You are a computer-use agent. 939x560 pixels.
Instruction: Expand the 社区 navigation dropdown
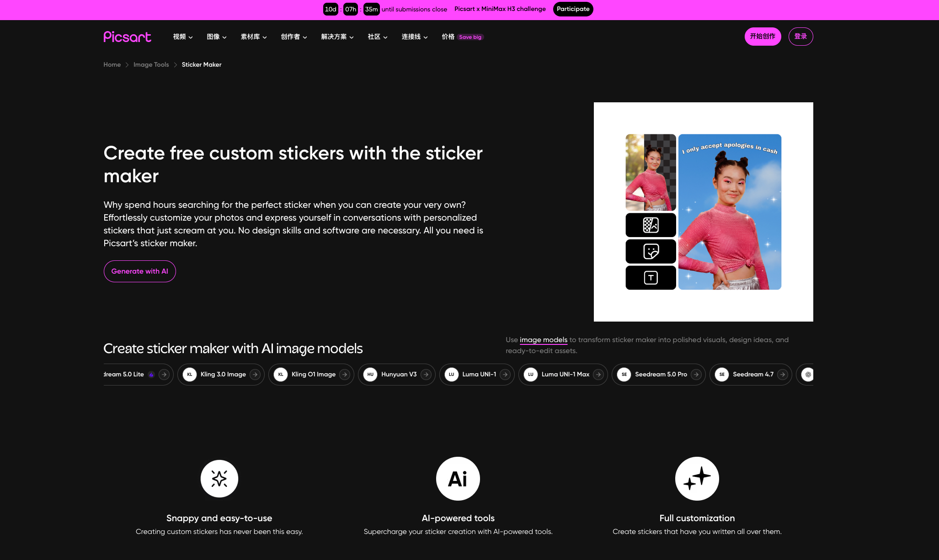[x=378, y=37]
